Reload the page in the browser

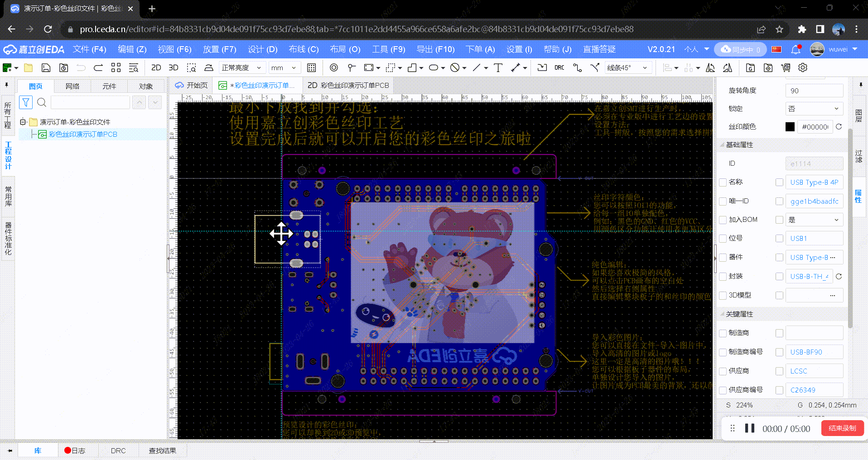pos(48,29)
